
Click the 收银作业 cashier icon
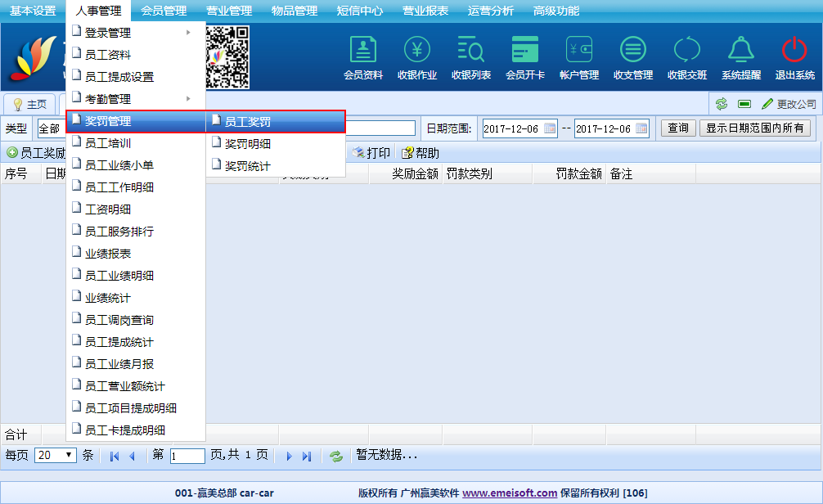pyautogui.click(x=417, y=51)
